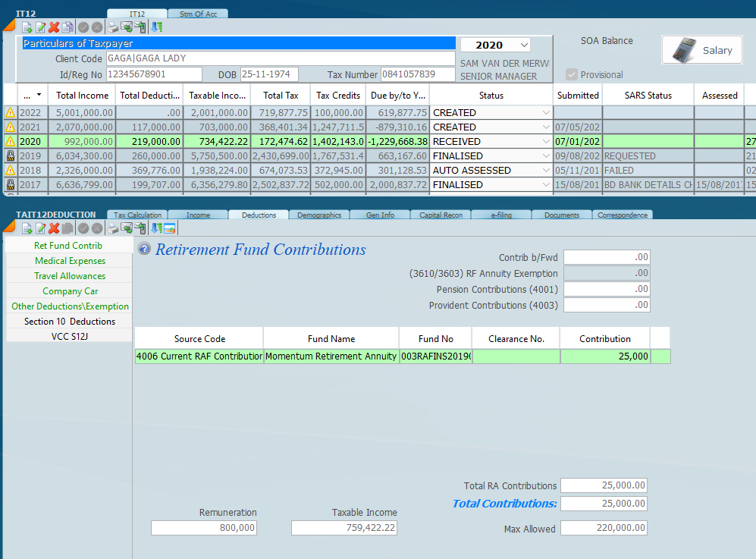Open help for Retirement Fund Contributions

(144, 250)
